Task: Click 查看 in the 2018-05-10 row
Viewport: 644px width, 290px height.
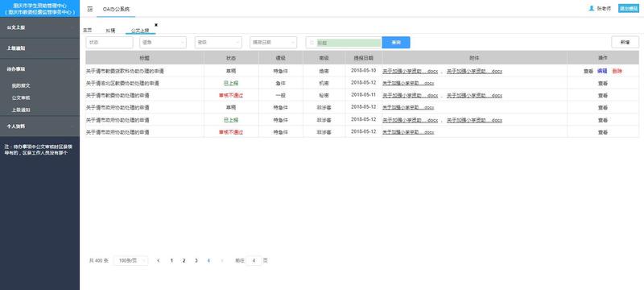Action: pos(588,71)
